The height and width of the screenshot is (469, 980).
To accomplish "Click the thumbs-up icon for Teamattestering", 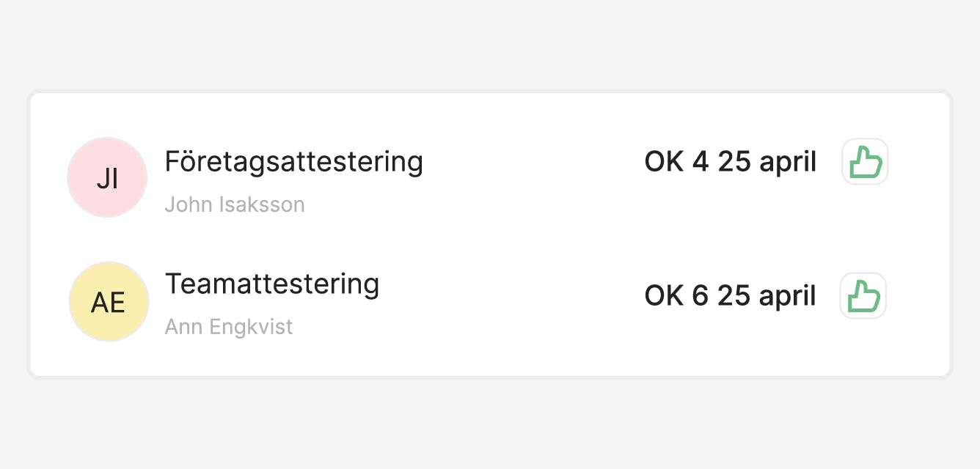I will click(x=863, y=296).
